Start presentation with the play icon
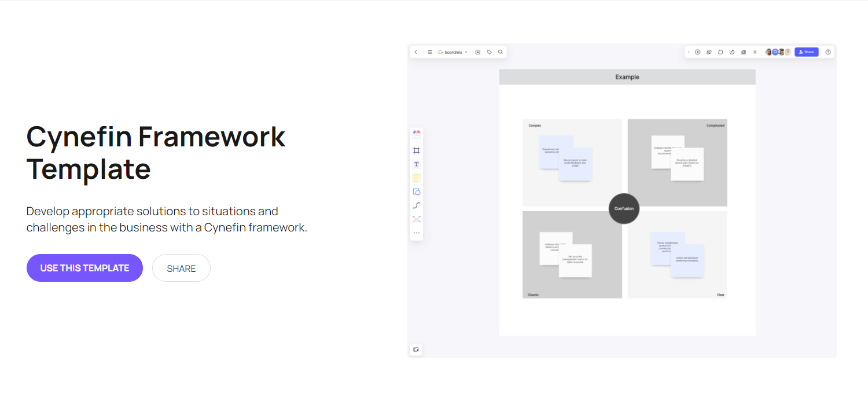Viewport: 868px width, 405px height. coord(698,52)
